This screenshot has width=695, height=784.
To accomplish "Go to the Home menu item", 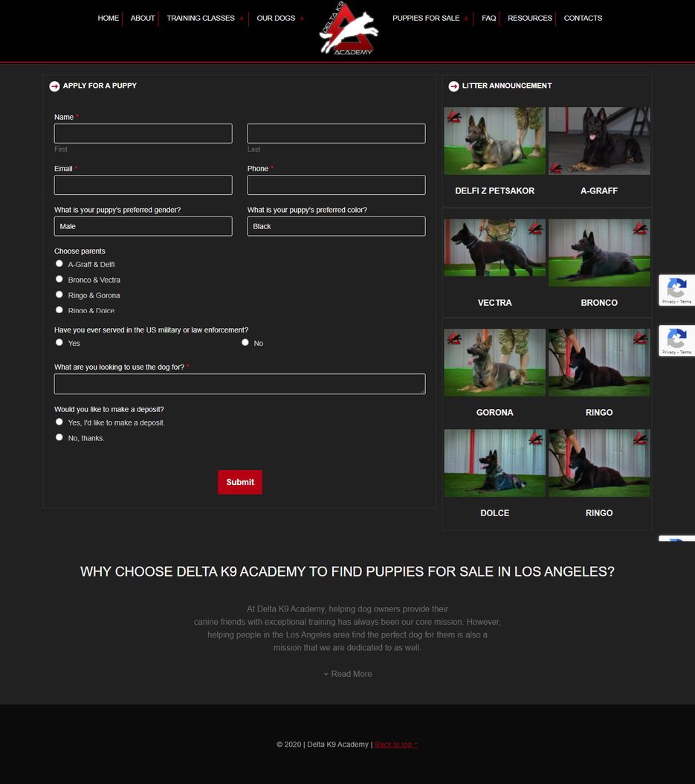I will click(x=108, y=18).
